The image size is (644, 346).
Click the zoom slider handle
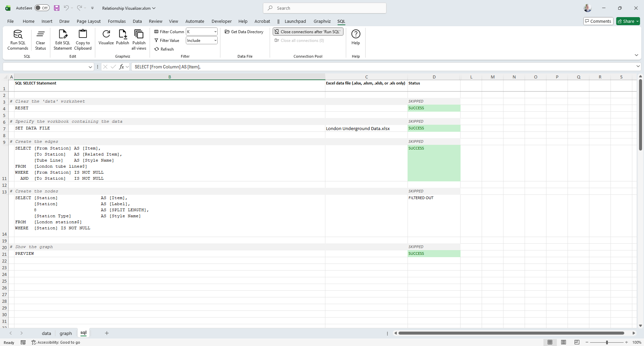[607, 342]
